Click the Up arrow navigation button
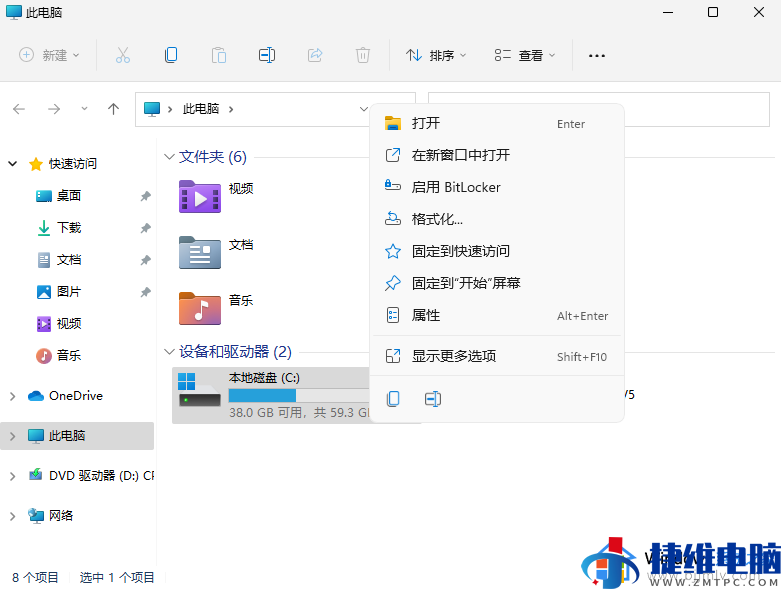 113,109
